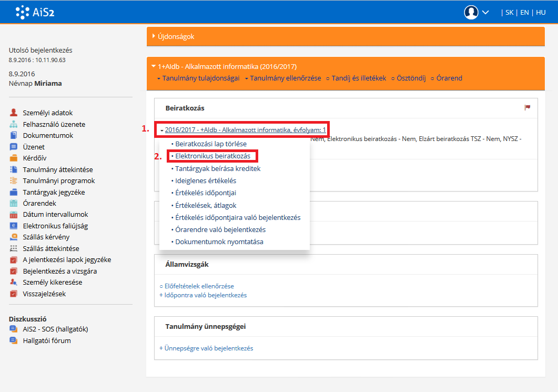
Task: Expand the Újdonságok panel
Action: [173, 36]
